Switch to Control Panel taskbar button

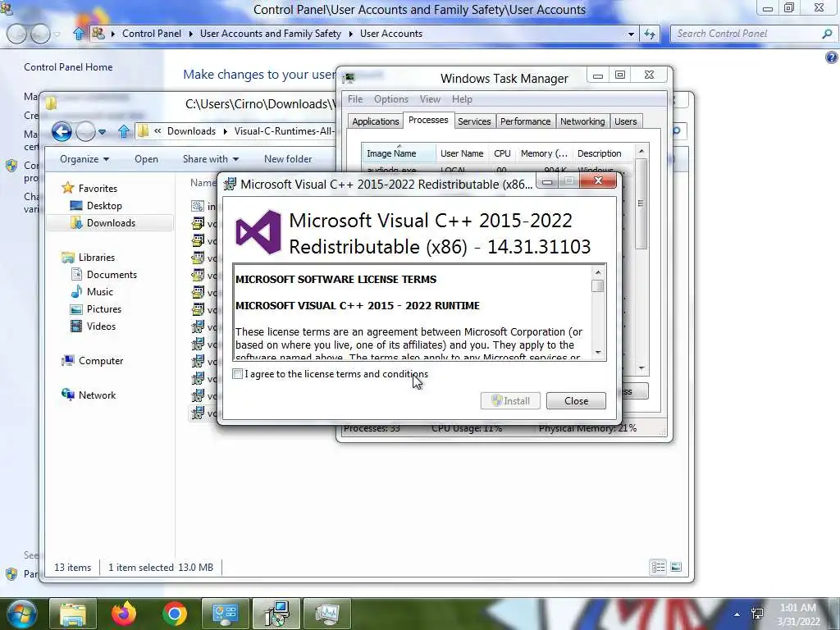(225, 614)
